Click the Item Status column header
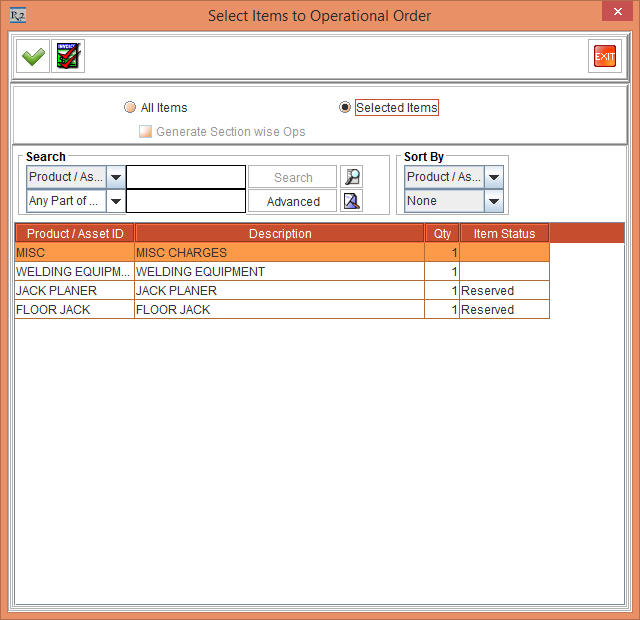This screenshot has height=620, width=640. coord(504,234)
